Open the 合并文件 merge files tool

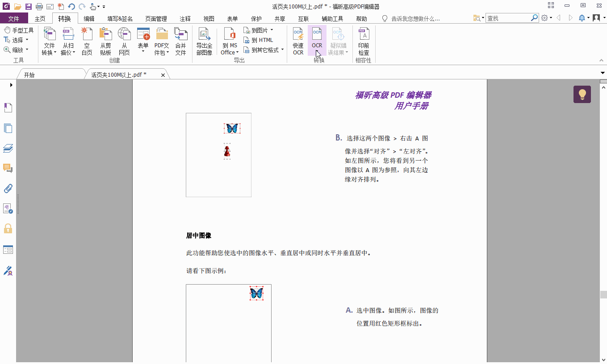click(180, 40)
